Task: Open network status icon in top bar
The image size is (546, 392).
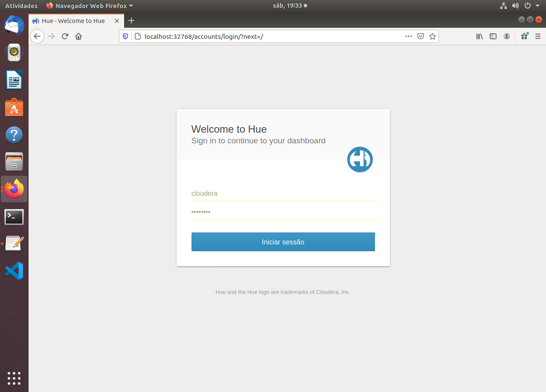Action: pyautogui.click(x=503, y=6)
